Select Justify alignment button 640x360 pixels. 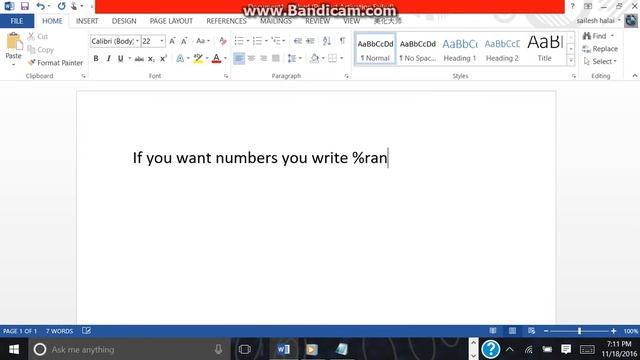[276, 58]
